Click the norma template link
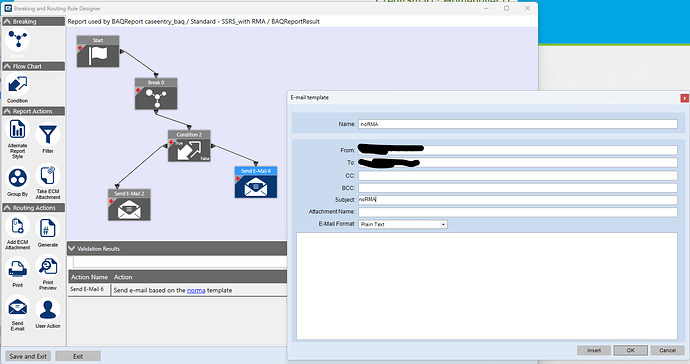Image resolution: width=690 pixels, height=364 pixels. click(196, 290)
